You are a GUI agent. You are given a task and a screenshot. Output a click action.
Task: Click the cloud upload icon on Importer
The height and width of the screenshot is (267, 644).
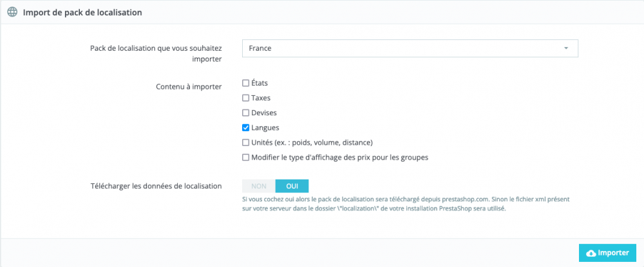click(x=591, y=253)
